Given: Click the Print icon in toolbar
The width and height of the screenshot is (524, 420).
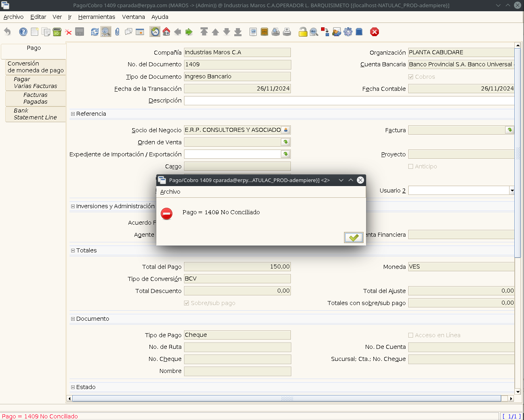Looking at the screenshot, I should coord(287,32).
